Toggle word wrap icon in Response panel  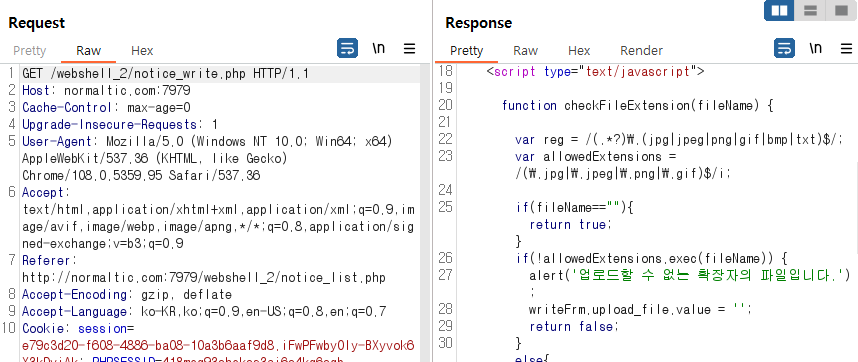point(784,48)
